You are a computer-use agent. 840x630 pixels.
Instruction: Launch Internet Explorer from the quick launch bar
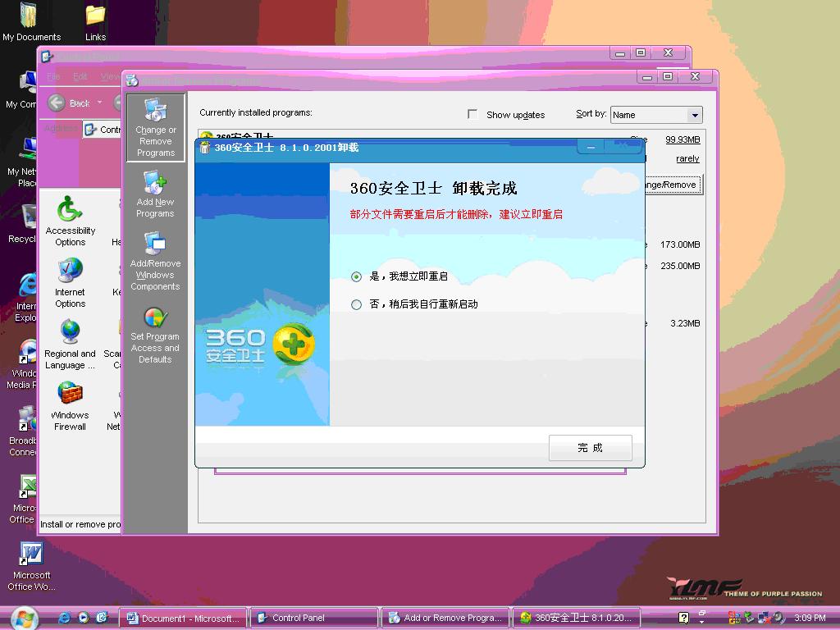[64, 618]
